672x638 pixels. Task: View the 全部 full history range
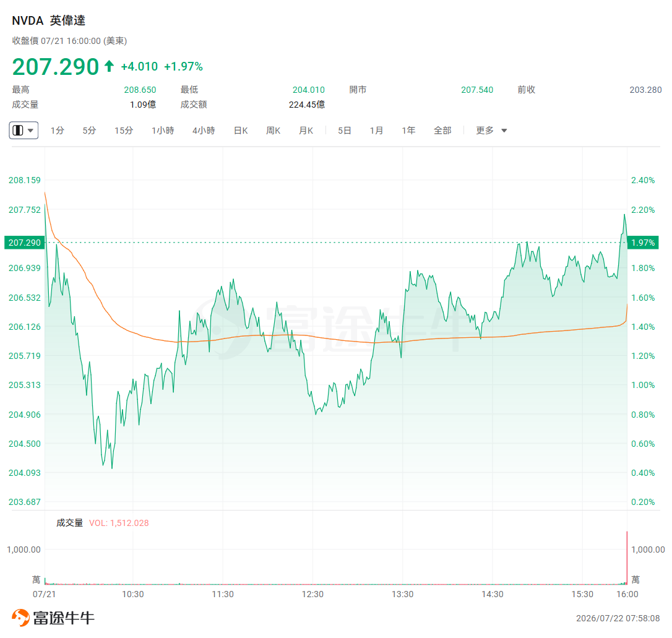tap(442, 130)
